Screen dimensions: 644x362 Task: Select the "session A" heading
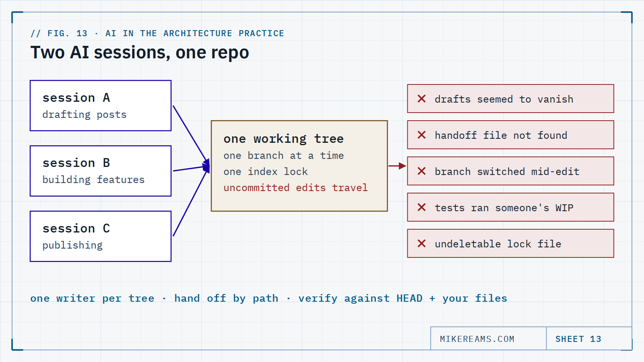(x=76, y=98)
